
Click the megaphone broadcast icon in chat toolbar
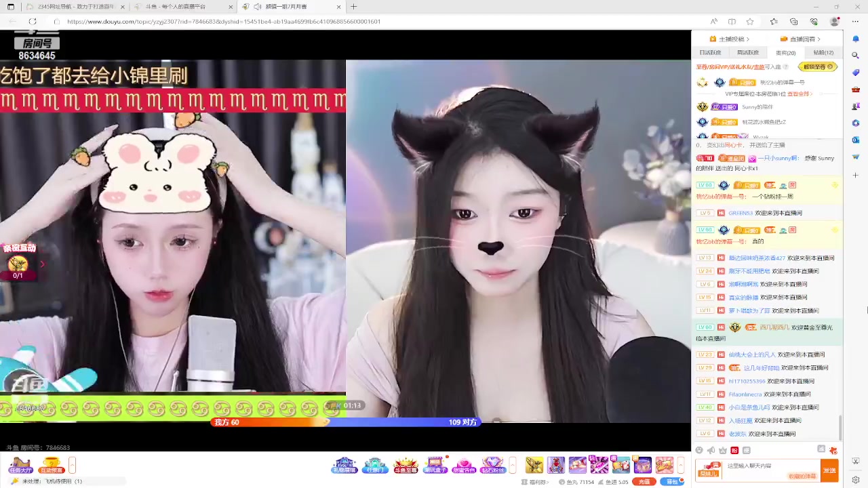pyautogui.click(x=711, y=450)
